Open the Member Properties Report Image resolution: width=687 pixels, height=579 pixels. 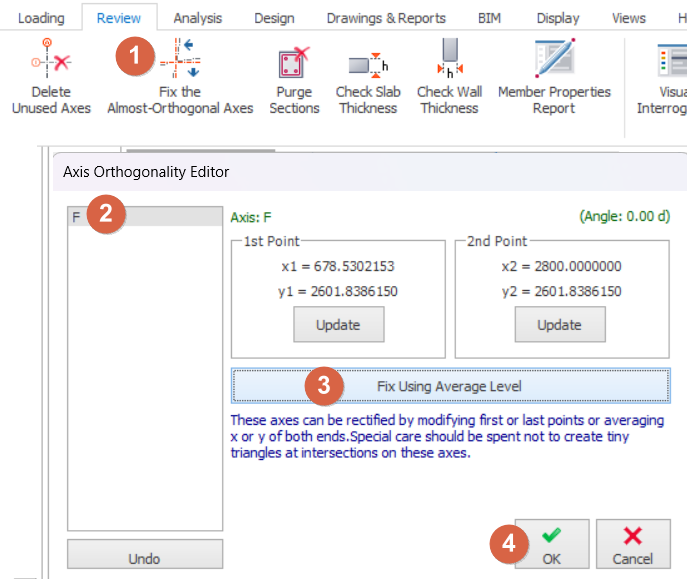(554, 62)
